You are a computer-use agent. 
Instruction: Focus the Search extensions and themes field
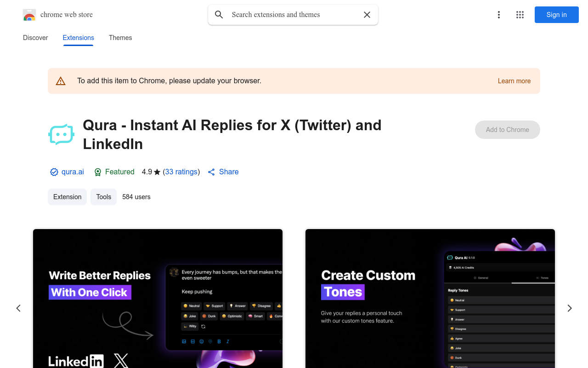(294, 15)
